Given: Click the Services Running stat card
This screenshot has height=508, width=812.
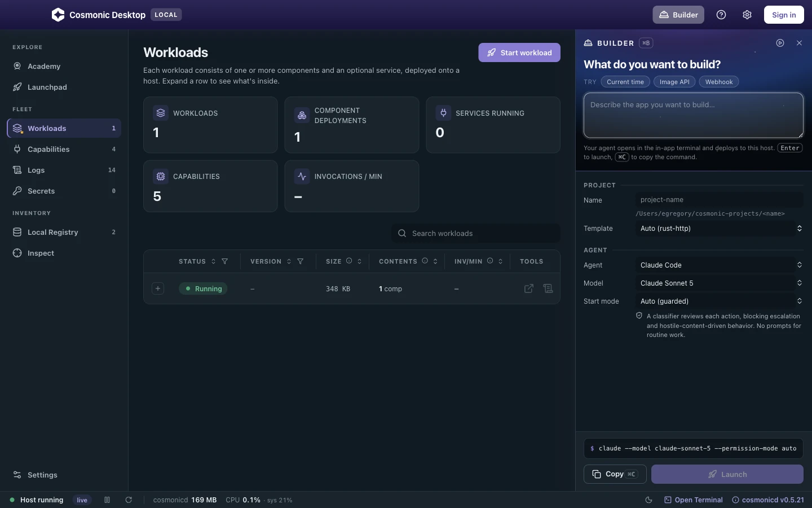Looking at the screenshot, I should point(493,125).
